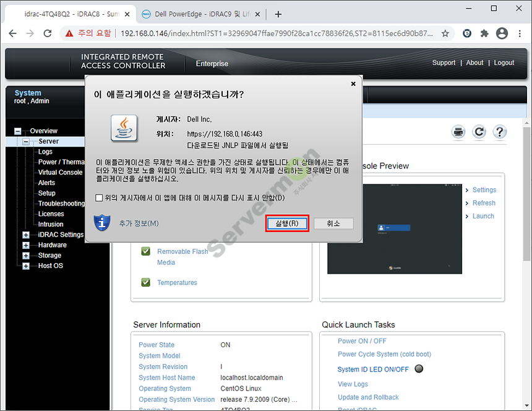
Task: Toggle System ID LED ON/OFF
Action: point(373,370)
